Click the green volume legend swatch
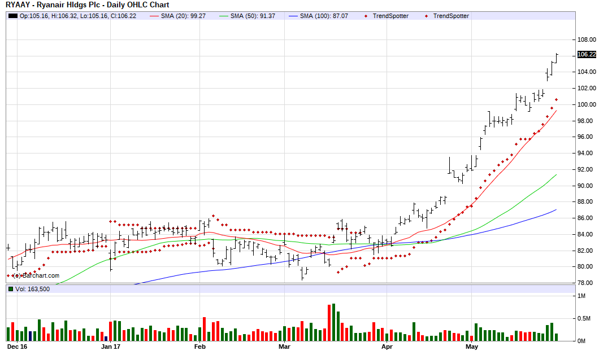The height and width of the screenshot is (364, 599). pos(11,289)
